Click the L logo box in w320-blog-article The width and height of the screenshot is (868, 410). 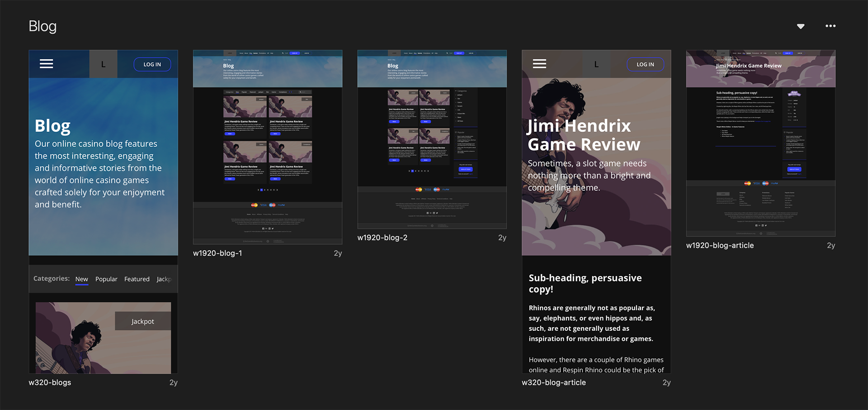point(596,64)
